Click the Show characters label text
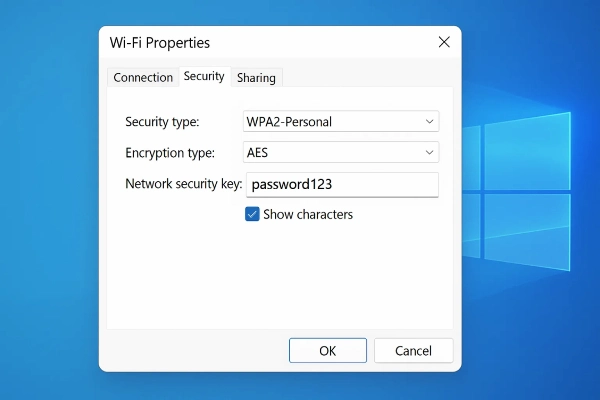 point(308,214)
